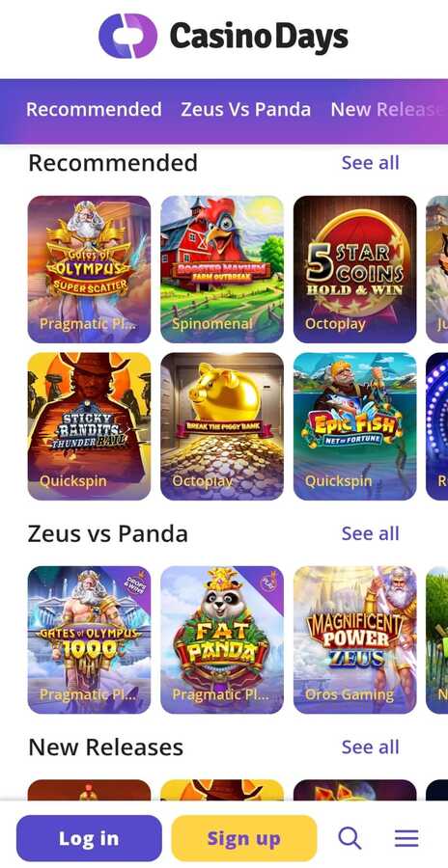This screenshot has width=448, height=868.
Task: Open Sticky Bandits Thunder Rail game
Action: click(89, 426)
